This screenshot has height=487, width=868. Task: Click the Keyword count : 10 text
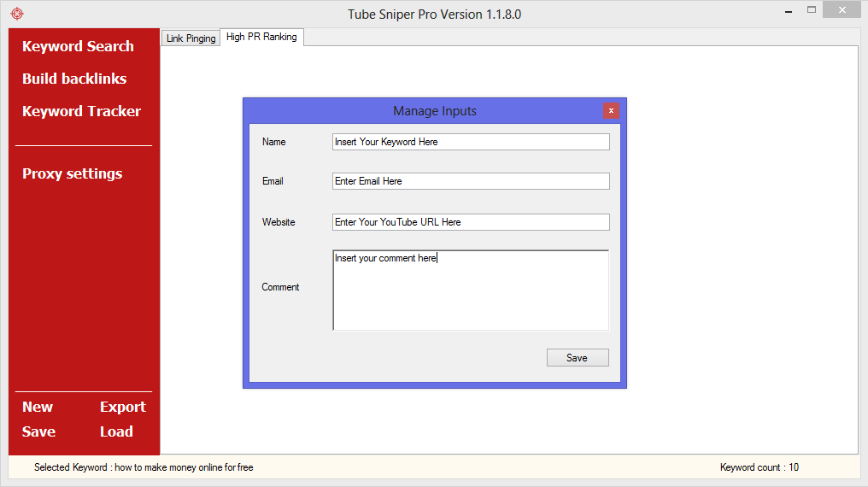[x=759, y=467]
